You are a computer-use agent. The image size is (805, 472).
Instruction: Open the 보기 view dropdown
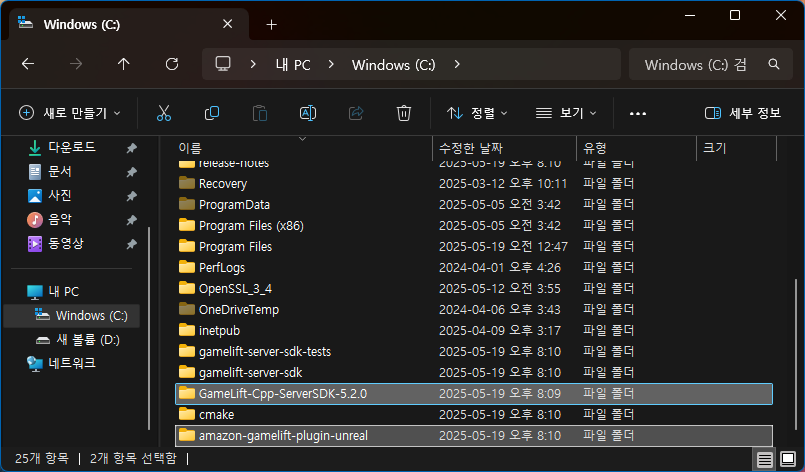pos(566,113)
